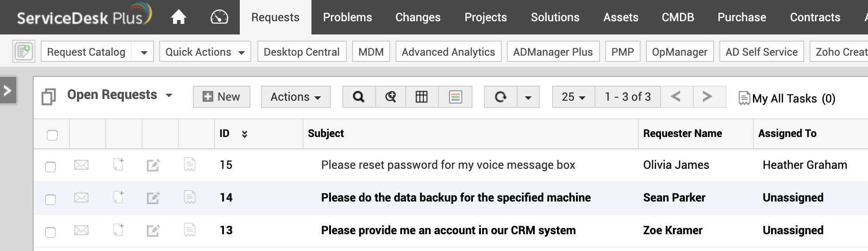Open the dashboard gauge icon
Viewport: 868px width, 251px height.
219,17
